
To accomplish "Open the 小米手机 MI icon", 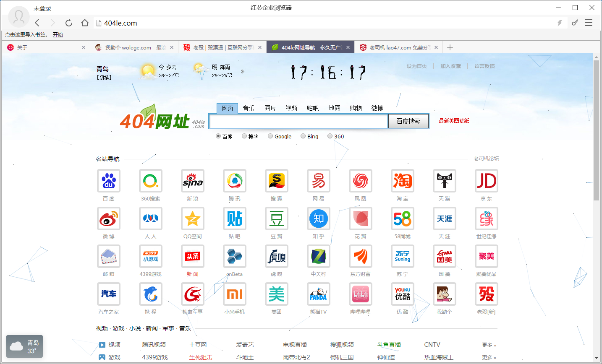I will 235,294.
